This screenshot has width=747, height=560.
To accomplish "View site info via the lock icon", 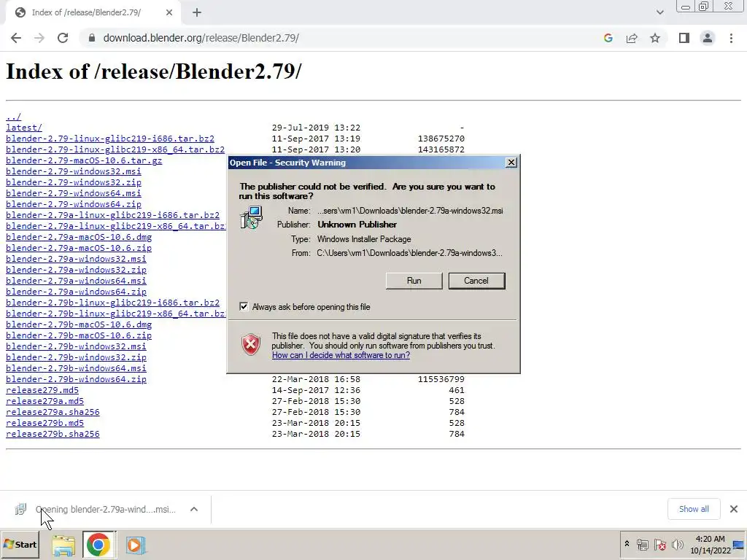I will coord(92,38).
